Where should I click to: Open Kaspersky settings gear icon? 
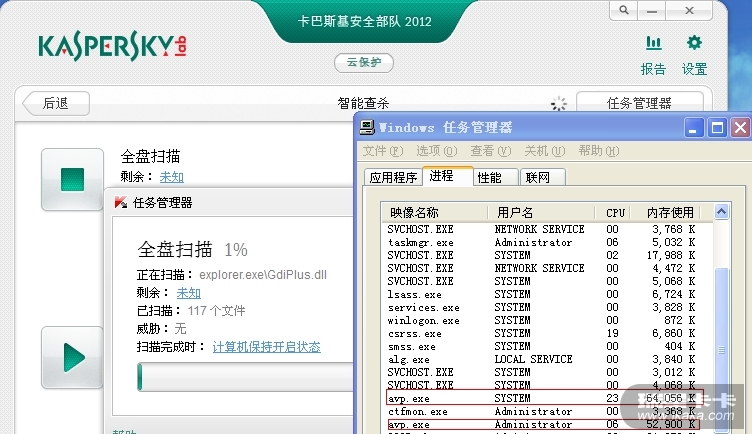coord(694,43)
